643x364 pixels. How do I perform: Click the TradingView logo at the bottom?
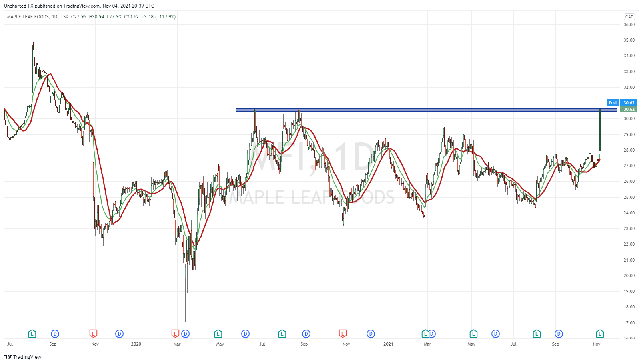(23, 357)
